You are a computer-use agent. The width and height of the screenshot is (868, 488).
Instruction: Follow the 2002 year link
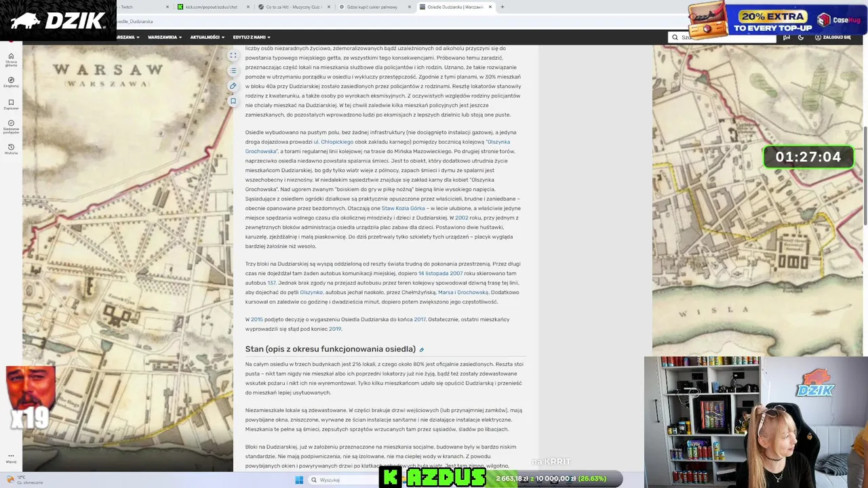[462, 218]
